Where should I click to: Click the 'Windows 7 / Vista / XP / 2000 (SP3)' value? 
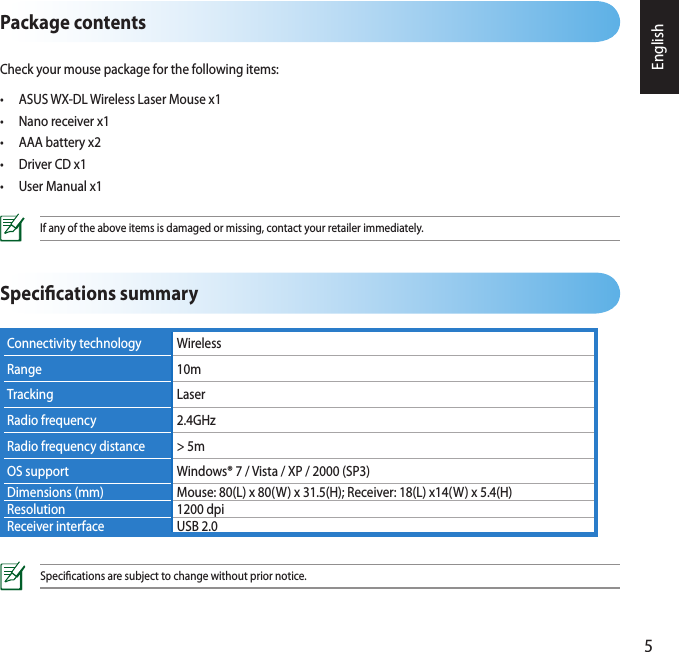tap(273, 471)
